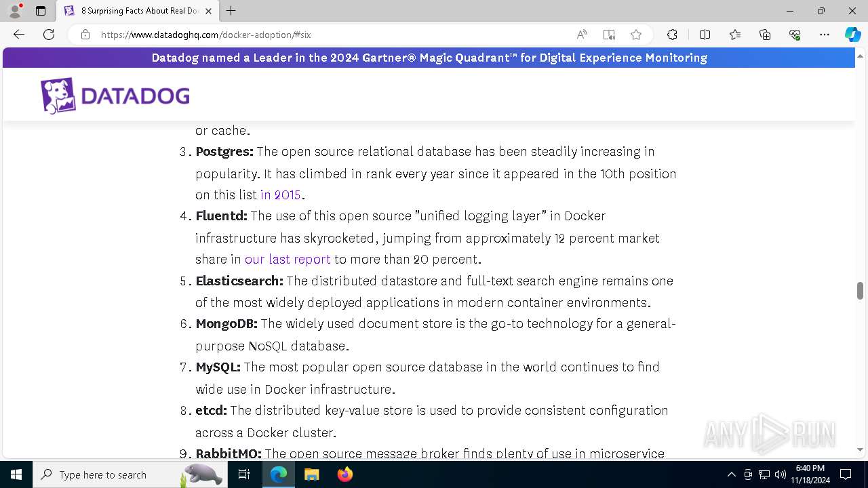
Task: View site information lock icon
Action: pyautogui.click(x=85, y=35)
